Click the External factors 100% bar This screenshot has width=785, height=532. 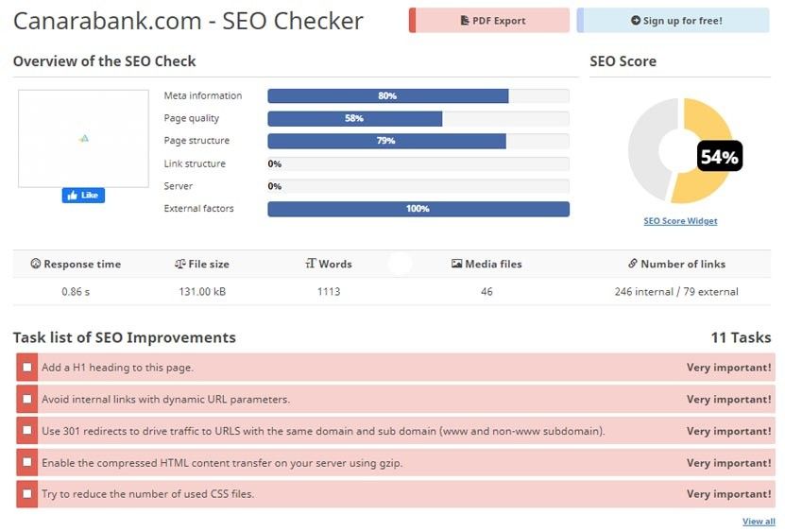418,209
